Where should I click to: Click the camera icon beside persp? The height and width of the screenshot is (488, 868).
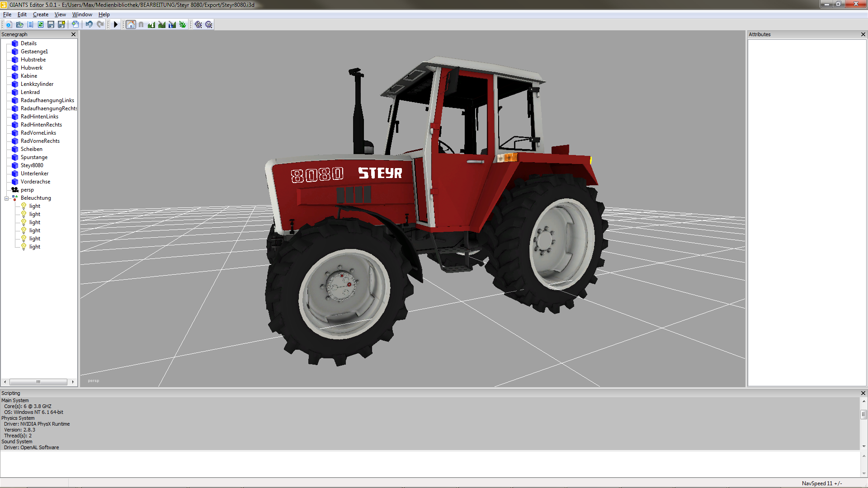point(15,190)
